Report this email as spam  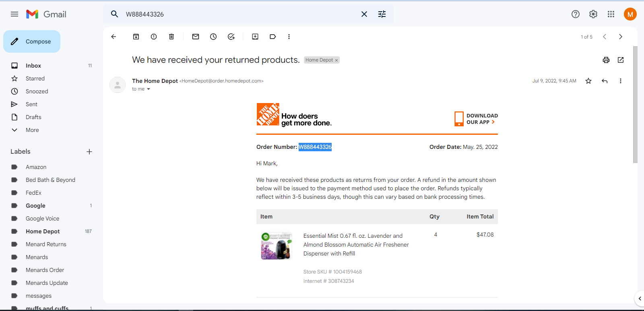pyautogui.click(x=154, y=37)
